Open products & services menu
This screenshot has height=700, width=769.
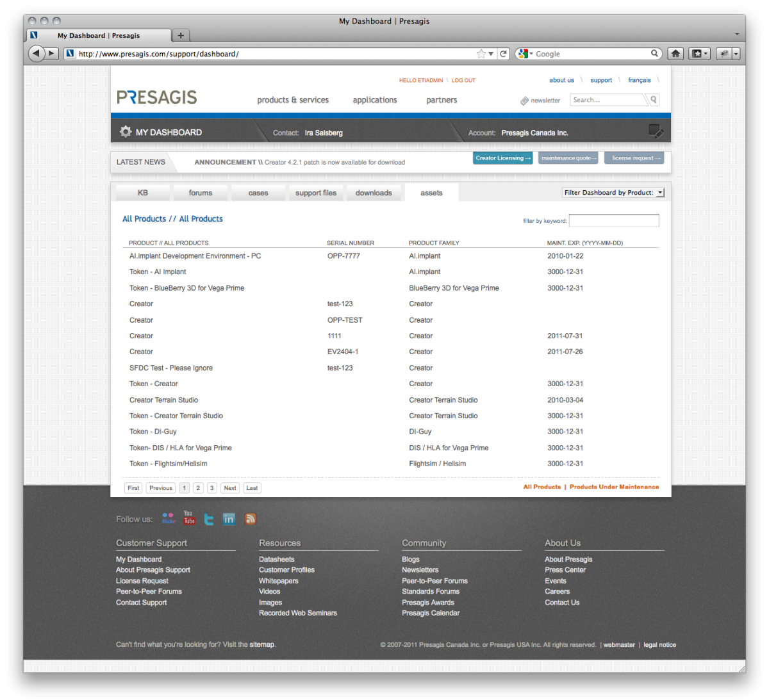click(293, 100)
